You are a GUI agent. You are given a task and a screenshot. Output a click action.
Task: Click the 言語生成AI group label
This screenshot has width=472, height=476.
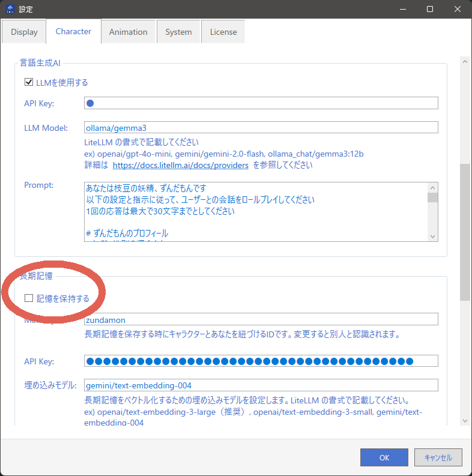(40, 63)
